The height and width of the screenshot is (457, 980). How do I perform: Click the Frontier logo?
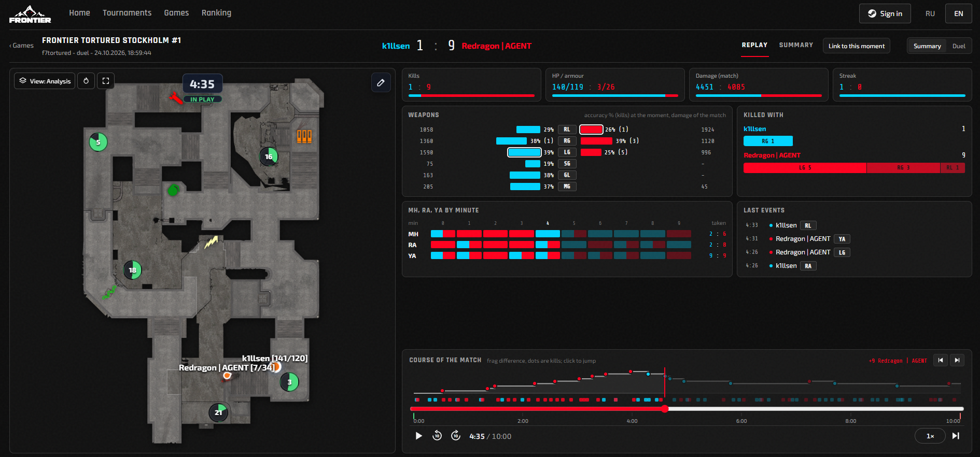30,14
